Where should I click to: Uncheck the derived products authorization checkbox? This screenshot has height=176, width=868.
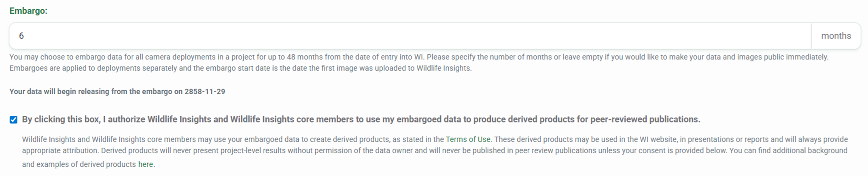(14, 120)
